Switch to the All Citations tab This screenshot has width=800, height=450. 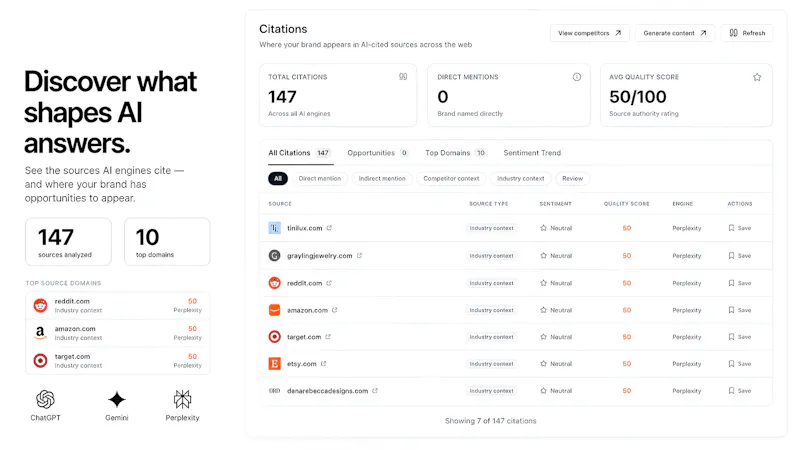pyautogui.click(x=300, y=153)
